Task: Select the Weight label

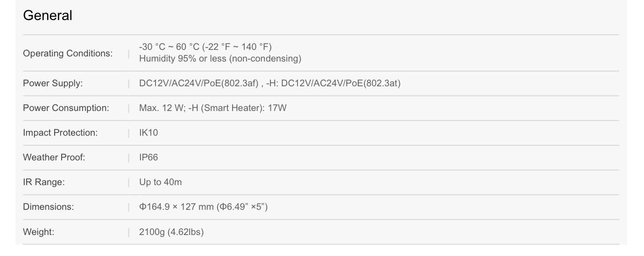Action: tap(38, 232)
